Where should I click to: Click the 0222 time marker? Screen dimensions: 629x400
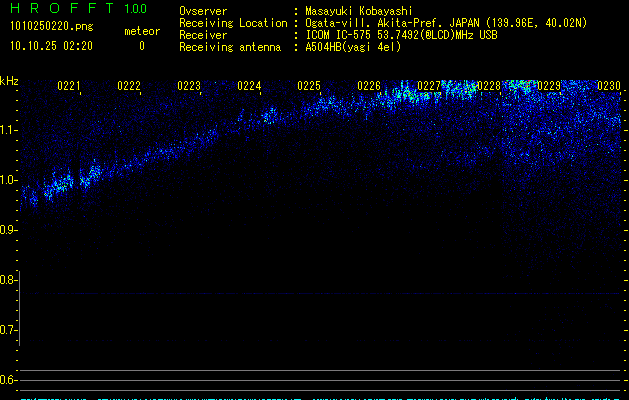[129, 86]
